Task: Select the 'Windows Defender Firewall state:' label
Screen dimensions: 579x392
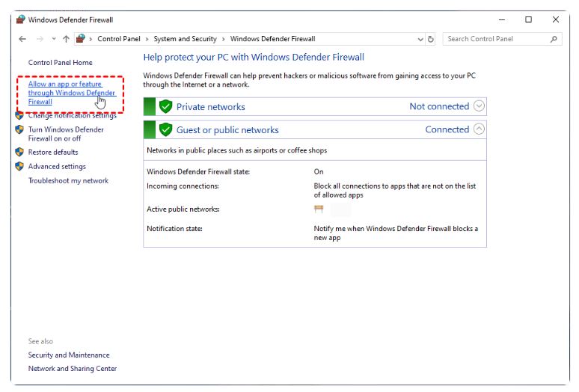Action: (198, 171)
